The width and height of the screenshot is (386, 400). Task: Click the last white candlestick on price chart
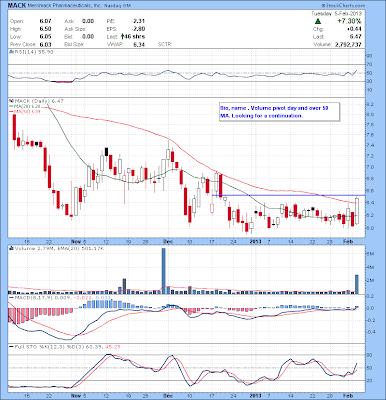(357, 211)
